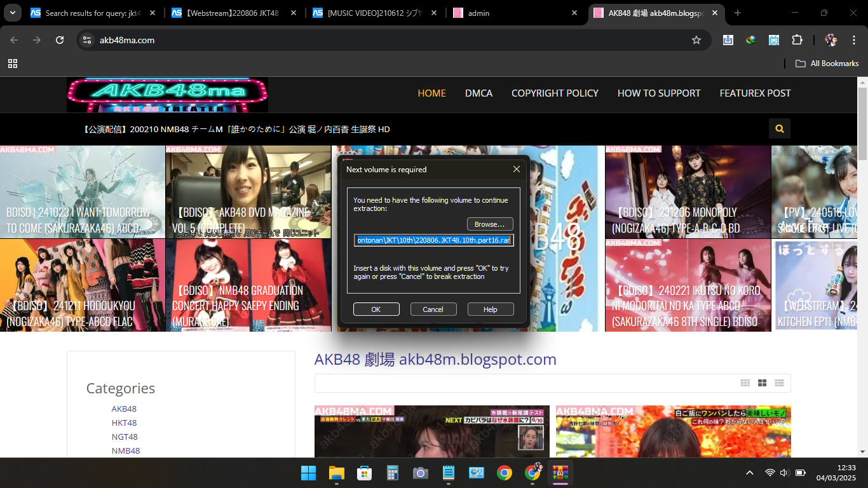Click the AKB48 劇場 akb48m.blogspot.com heading
This screenshot has height=488, width=868.
435,360
